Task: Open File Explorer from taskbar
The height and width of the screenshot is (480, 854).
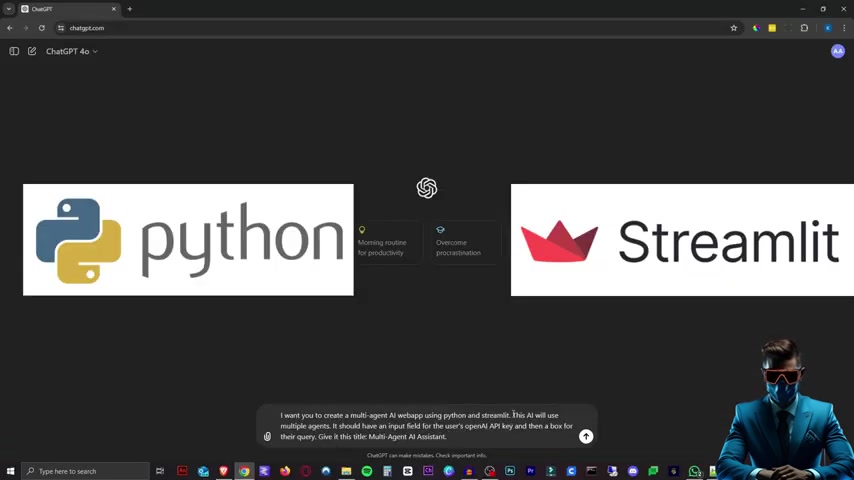Action: coord(346,471)
